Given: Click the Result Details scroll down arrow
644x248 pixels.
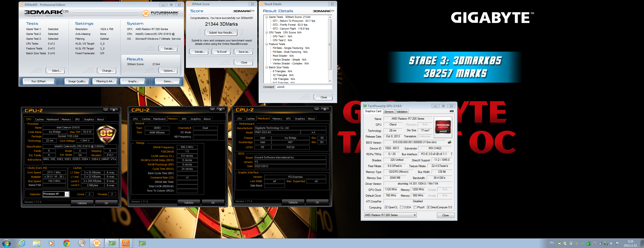Looking at the screenshot, I should 330,81.
